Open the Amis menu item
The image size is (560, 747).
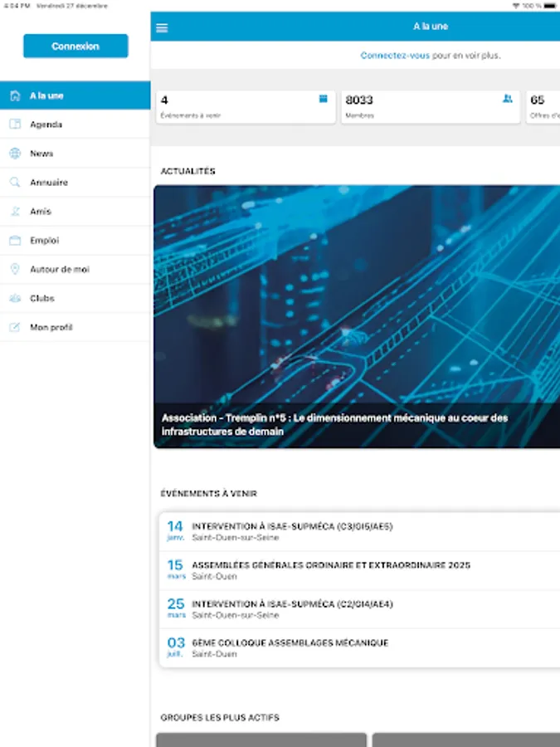pos(75,212)
